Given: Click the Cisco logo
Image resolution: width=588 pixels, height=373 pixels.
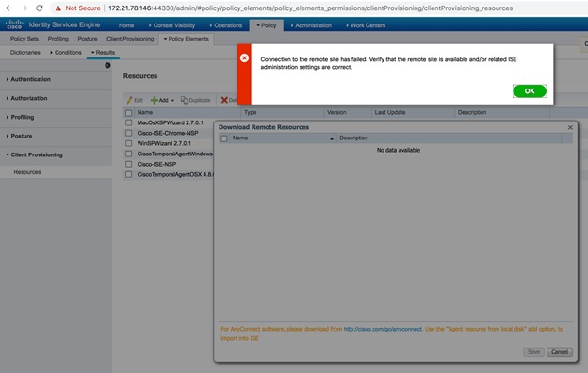Looking at the screenshot, I should (14, 24).
